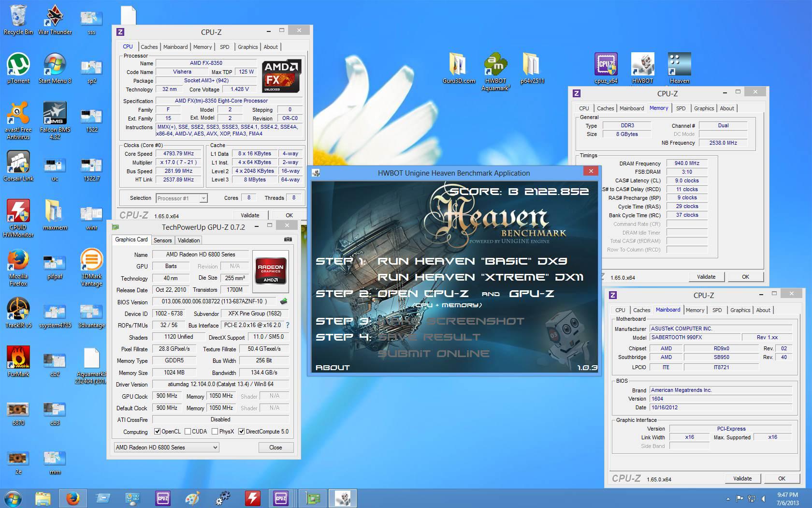Launch War Thunder from desktop
The image size is (812, 508).
coord(55,19)
